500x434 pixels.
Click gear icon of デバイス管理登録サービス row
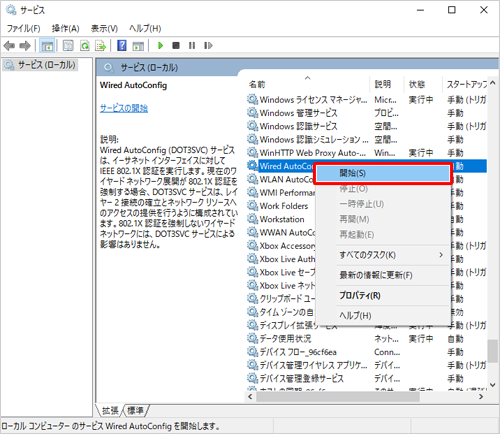coord(252,378)
